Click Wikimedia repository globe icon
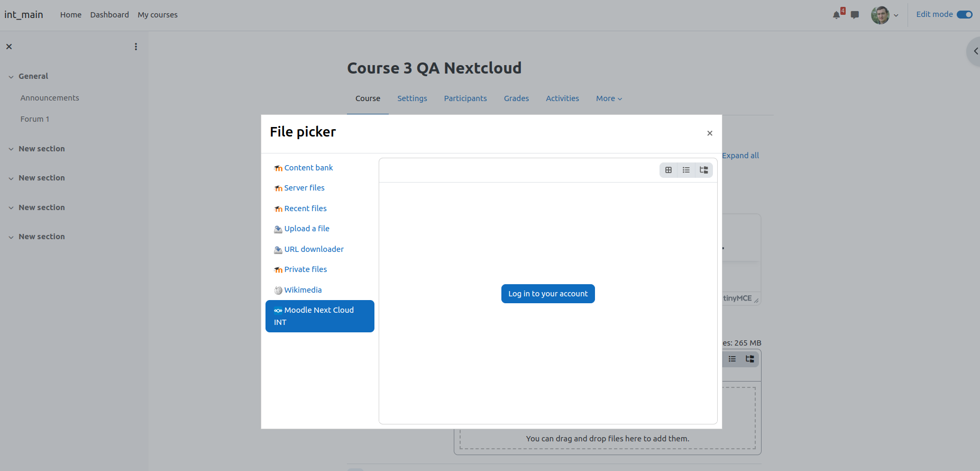Screen dimensions: 980x471 [278, 290]
